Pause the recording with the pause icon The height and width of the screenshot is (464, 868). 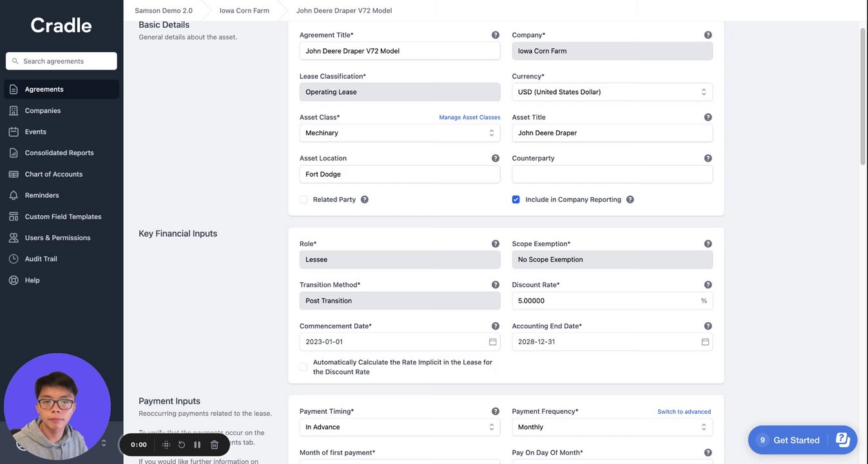click(x=197, y=445)
